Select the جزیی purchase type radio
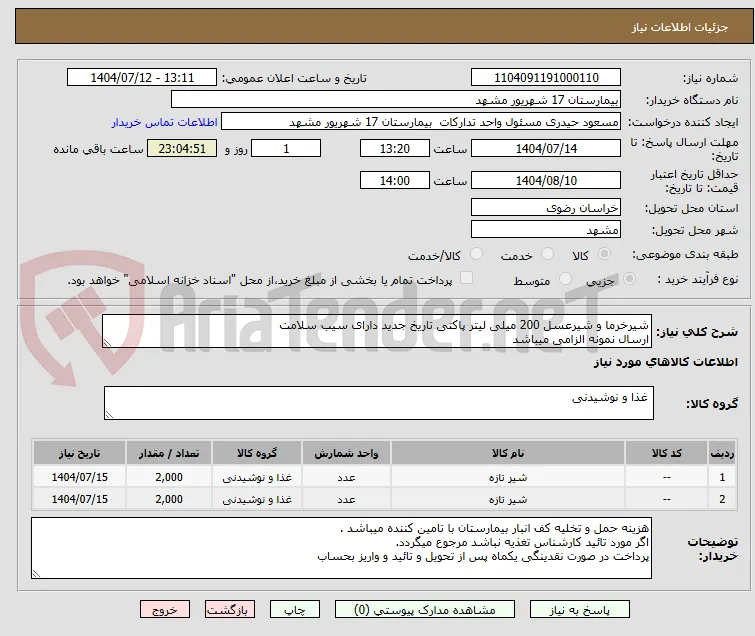The width and height of the screenshot is (755, 636). (x=629, y=279)
